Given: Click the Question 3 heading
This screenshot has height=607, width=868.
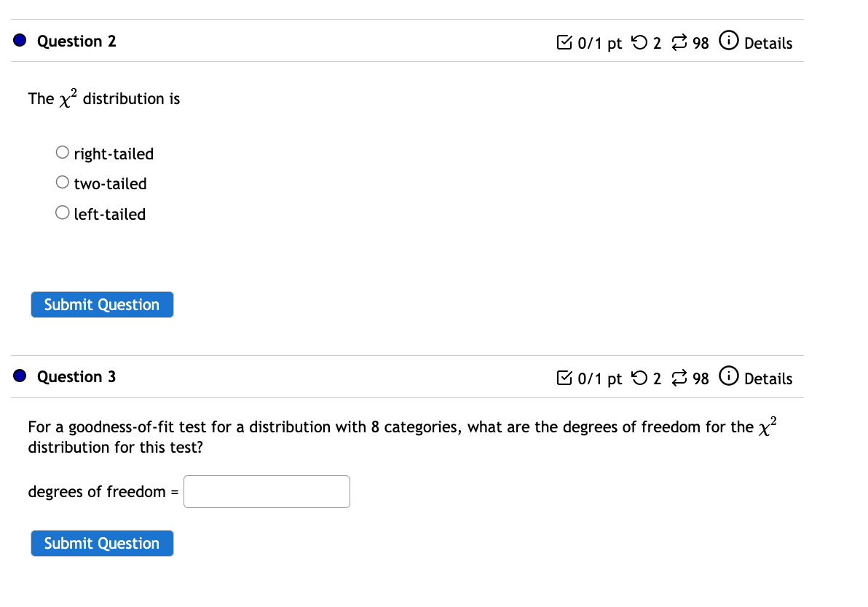Looking at the screenshot, I should [76, 376].
